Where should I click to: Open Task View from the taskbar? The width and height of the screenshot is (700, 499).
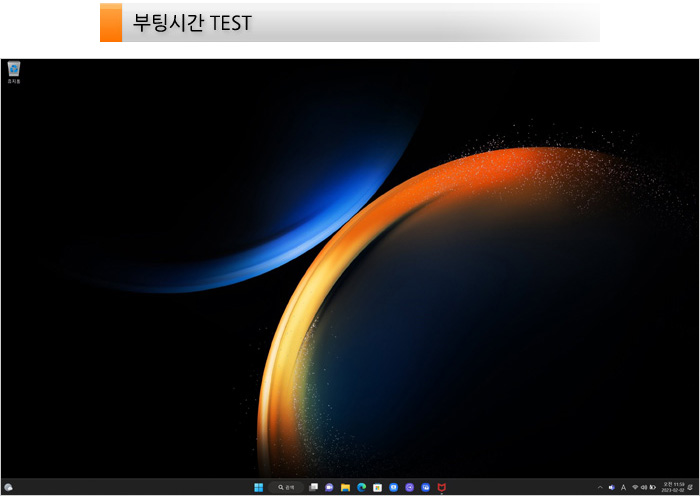click(x=313, y=487)
